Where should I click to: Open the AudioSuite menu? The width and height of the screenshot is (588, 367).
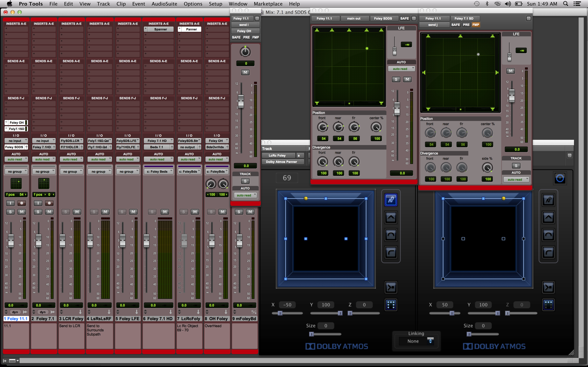[164, 4]
